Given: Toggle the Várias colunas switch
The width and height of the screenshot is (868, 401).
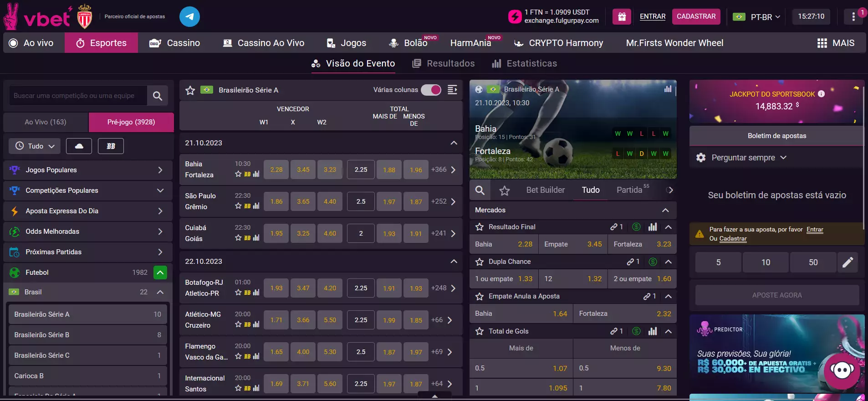Looking at the screenshot, I should pos(430,90).
